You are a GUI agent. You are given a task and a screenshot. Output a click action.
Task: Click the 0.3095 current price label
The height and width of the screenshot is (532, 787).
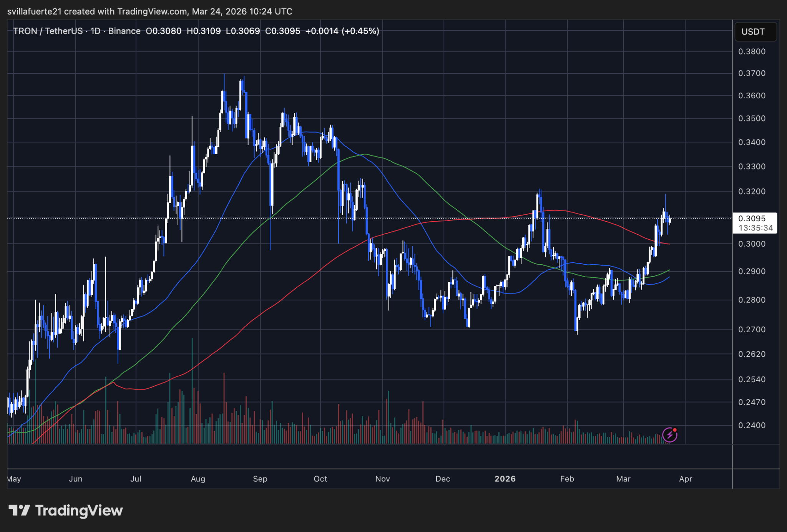(x=752, y=219)
